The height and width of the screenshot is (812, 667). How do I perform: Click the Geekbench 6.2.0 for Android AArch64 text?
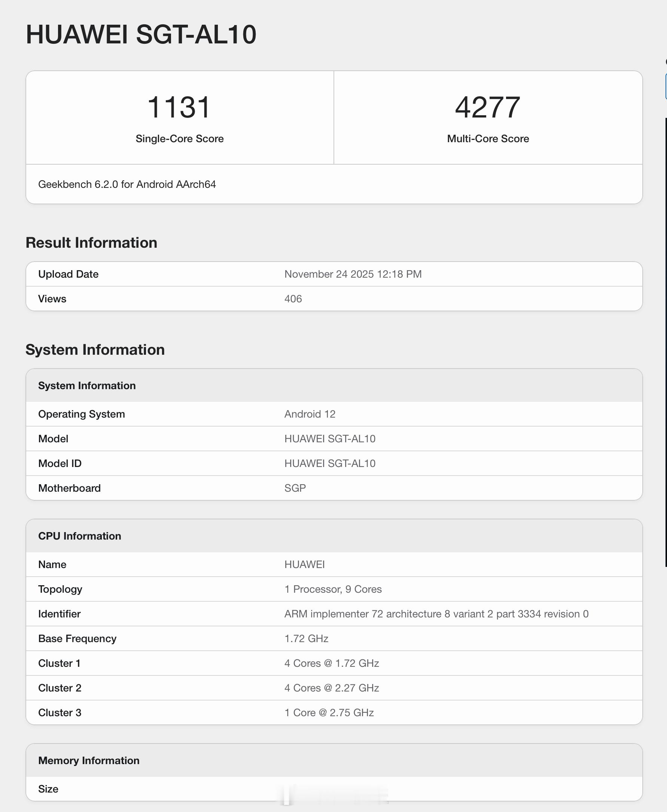pyautogui.click(x=127, y=184)
